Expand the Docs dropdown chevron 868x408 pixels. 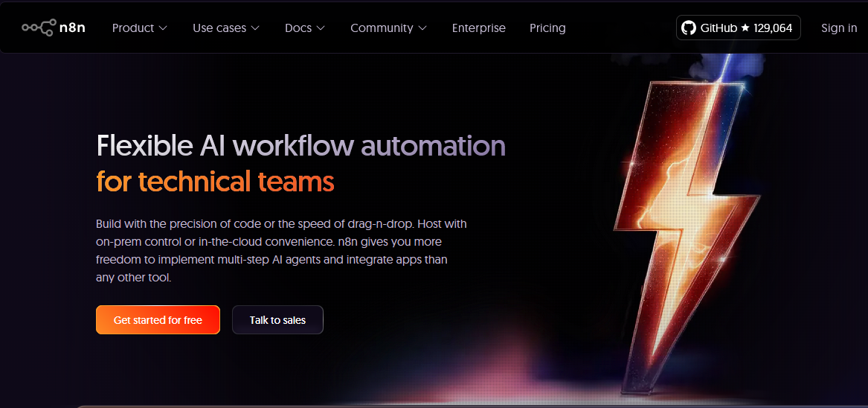[x=321, y=28]
